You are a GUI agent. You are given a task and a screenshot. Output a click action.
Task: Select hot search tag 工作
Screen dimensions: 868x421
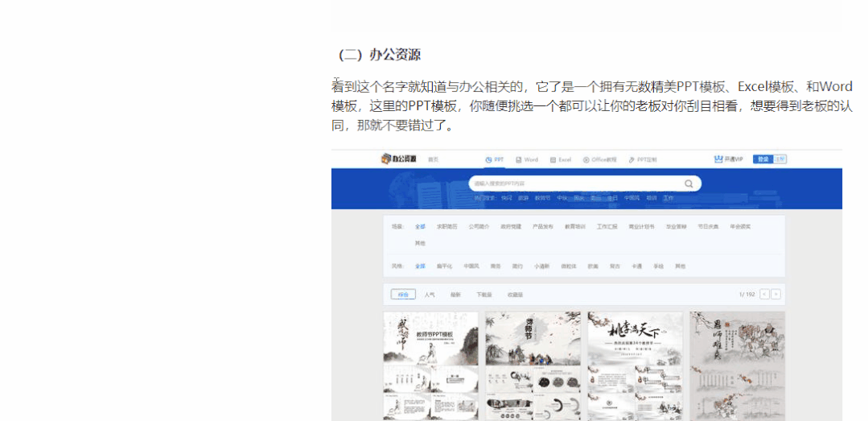668,198
